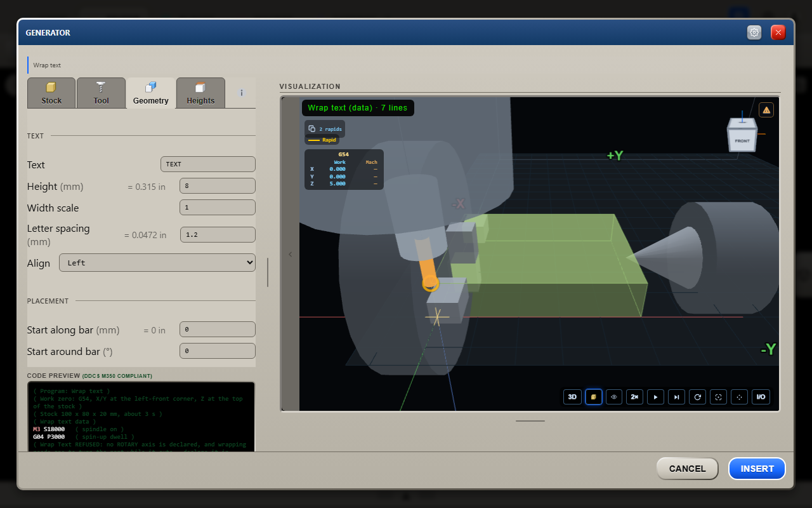The width and height of the screenshot is (812, 508).
Task: Change the 2x playback speed
Action: tap(635, 397)
